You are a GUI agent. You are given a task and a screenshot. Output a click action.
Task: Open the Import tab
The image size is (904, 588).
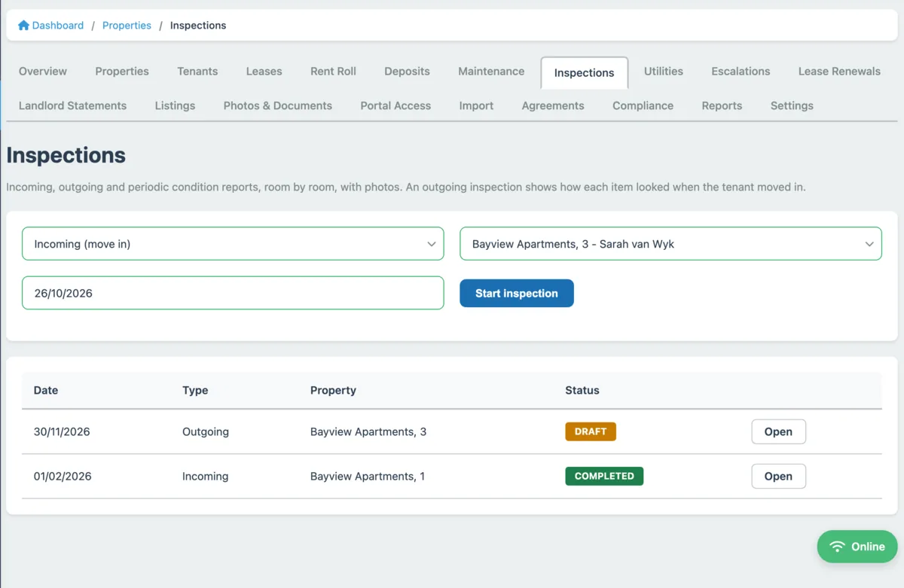(476, 106)
